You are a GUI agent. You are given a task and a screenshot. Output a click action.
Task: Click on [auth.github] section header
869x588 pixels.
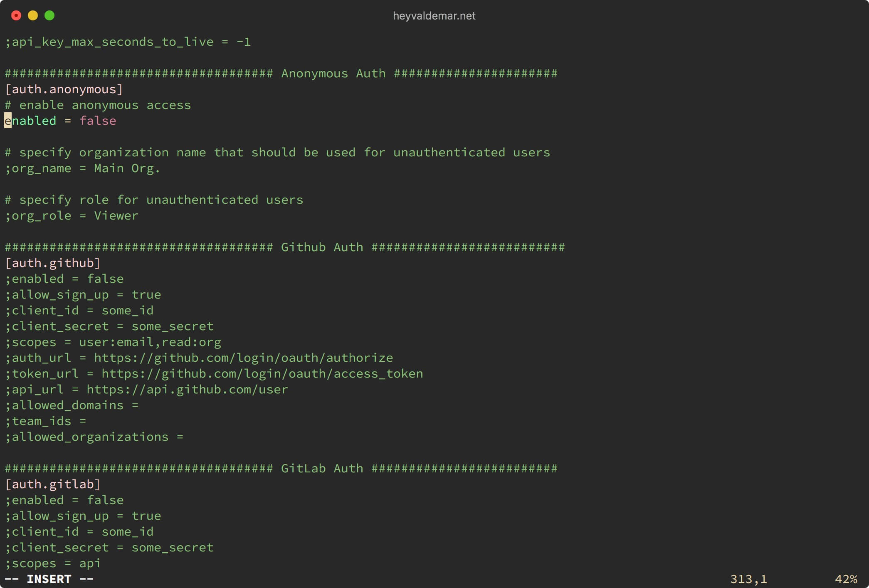coord(53,262)
